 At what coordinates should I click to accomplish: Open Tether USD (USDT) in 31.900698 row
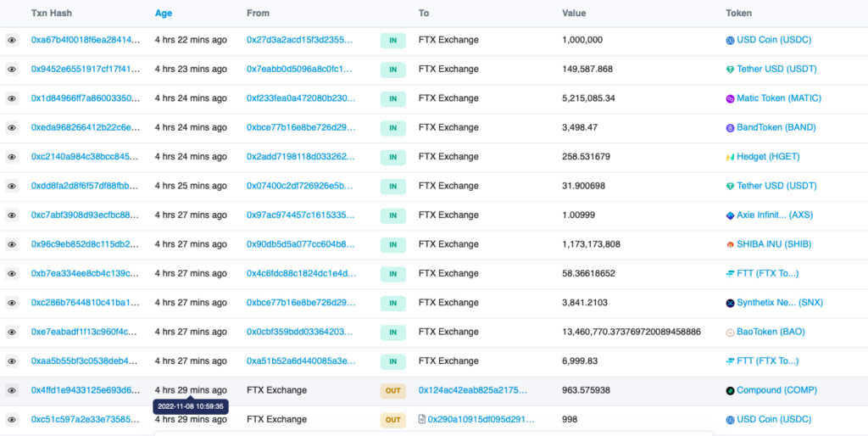[776, 186]
